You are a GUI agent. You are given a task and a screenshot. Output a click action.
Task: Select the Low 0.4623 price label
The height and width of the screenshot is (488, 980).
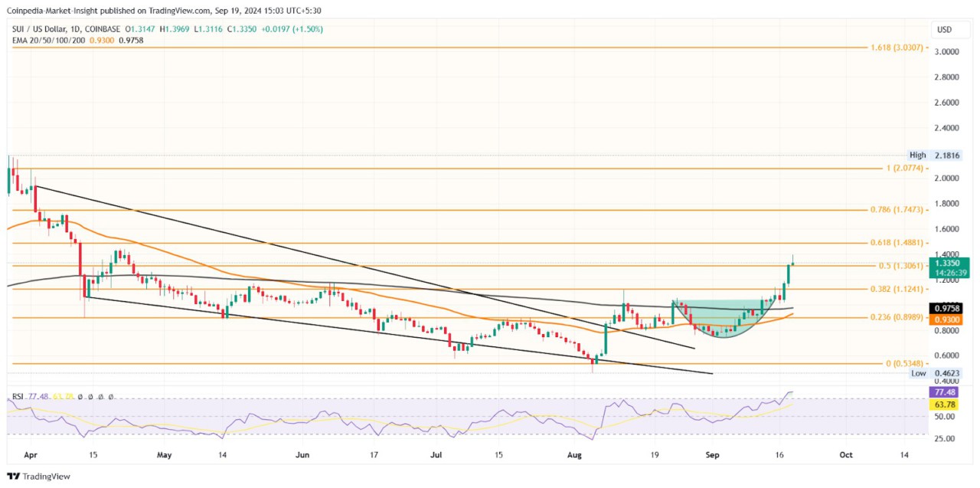935,374
